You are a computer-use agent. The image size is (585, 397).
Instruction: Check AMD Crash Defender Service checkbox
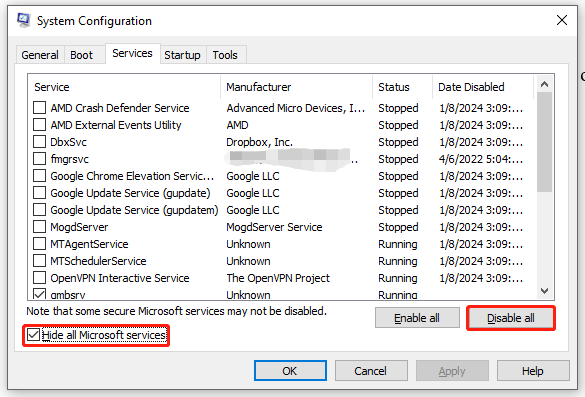(x=40, y=107)
